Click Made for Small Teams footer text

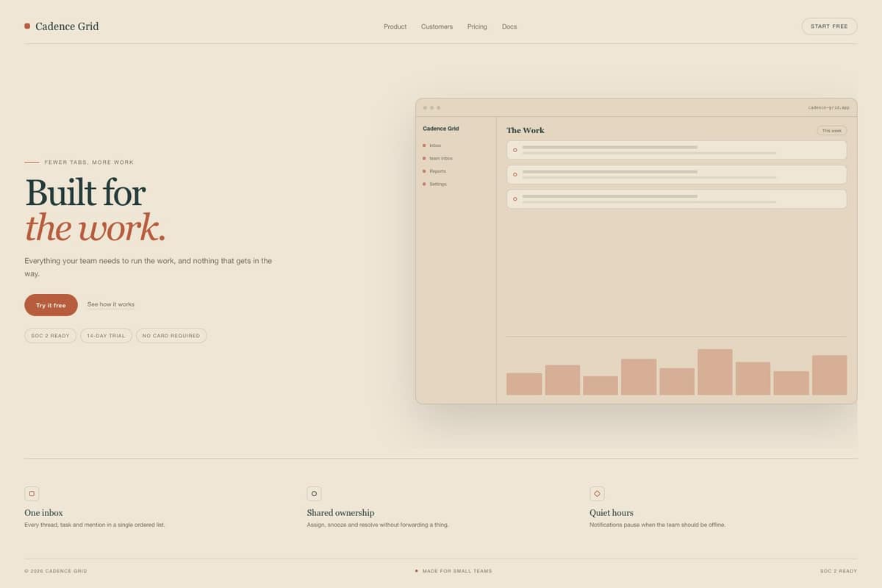pyautogui.click(x=457, y=571)
